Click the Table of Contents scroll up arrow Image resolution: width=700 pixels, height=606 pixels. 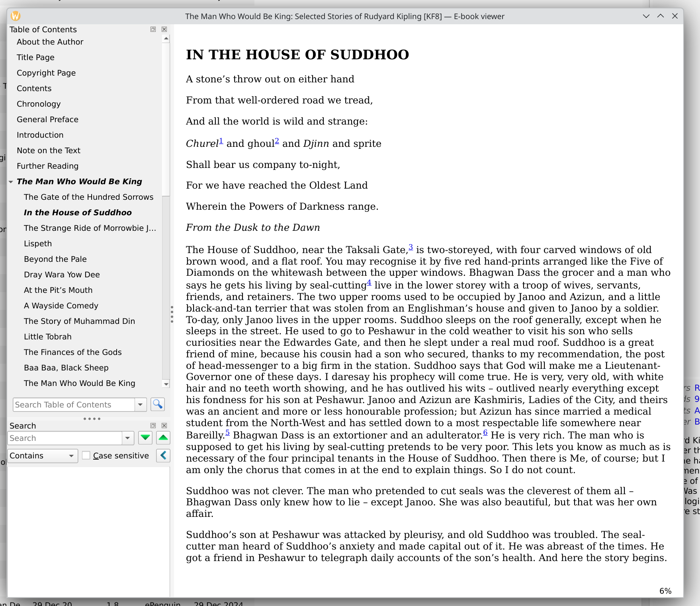166,39
